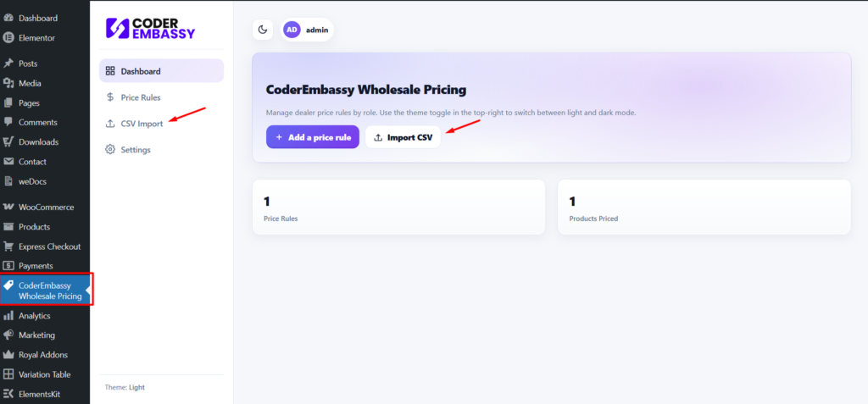This screenshot has width=868, height=404.
Task: Select the Dashboard grid icon in plugin sidebar
Action: (110, 71)
